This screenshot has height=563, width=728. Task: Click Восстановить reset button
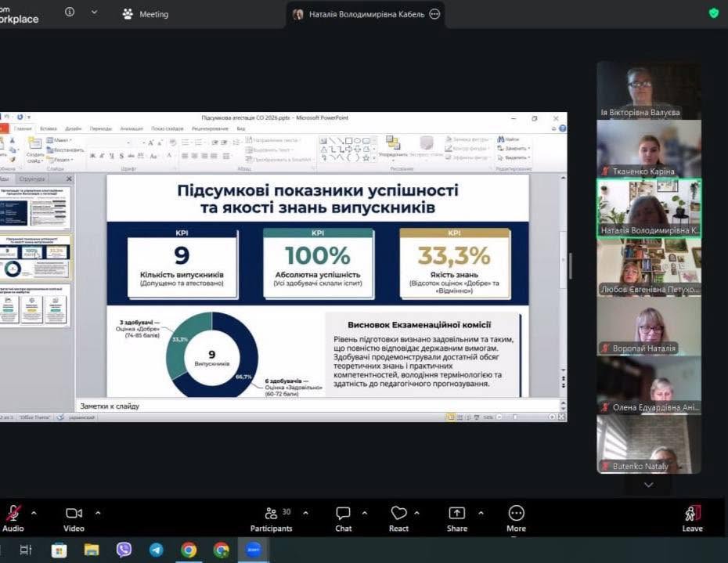coord(66,150)
